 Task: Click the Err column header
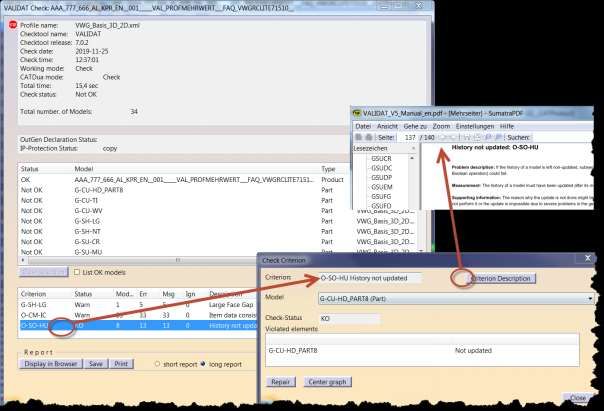tap(143, 294)
